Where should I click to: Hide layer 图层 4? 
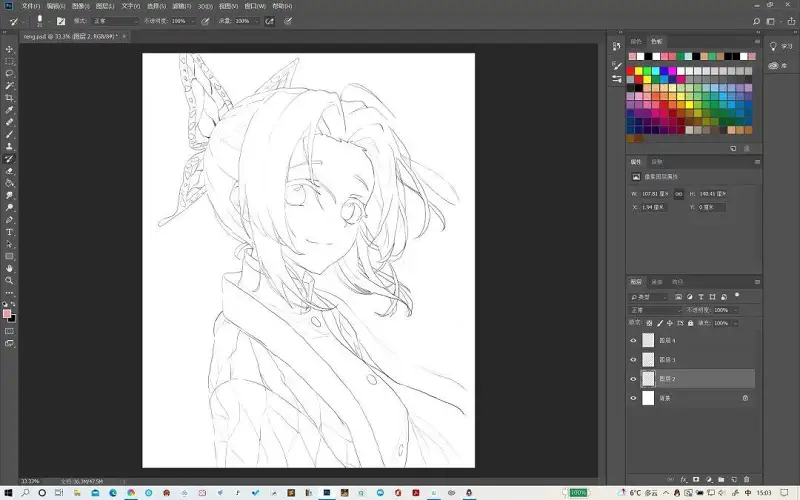(x=634, y=340)
